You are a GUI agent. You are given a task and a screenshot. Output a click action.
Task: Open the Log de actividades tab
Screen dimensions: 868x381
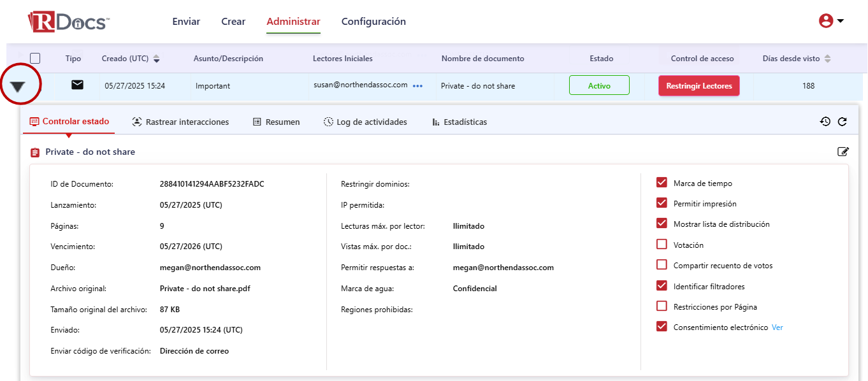(365, 122)
